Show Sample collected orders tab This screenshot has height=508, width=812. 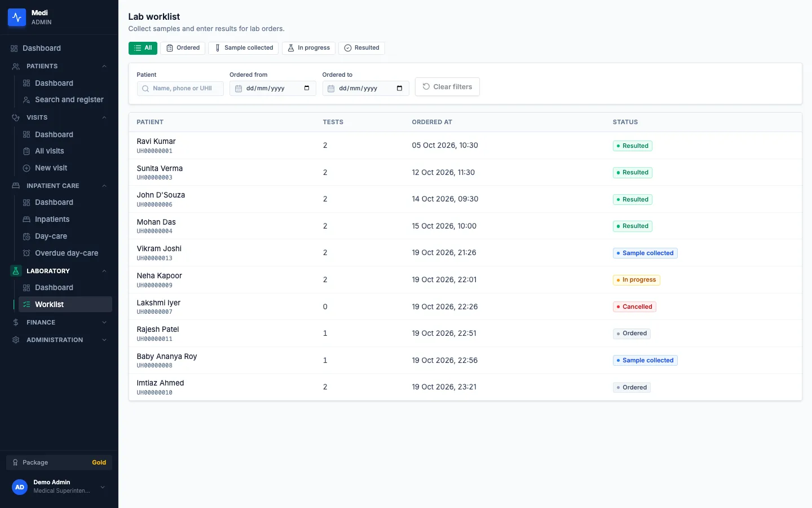tap(243, 48)
